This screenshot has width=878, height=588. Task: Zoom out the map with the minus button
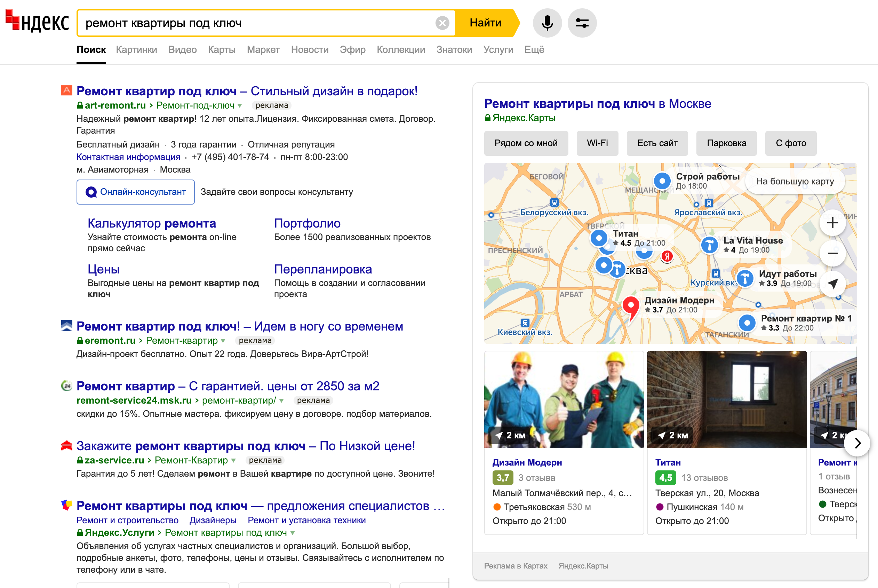(832, 254)
